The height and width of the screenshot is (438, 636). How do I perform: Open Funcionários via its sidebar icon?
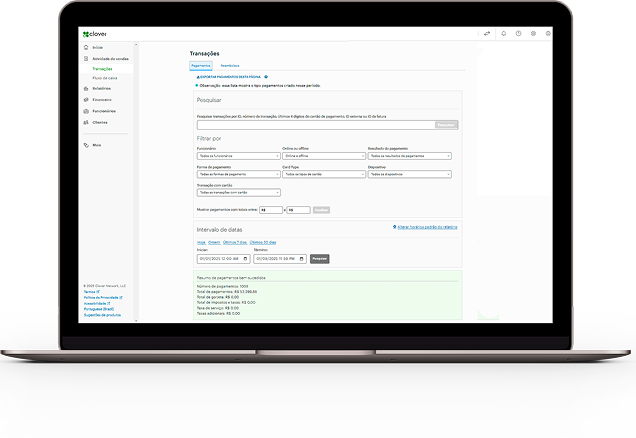pos(86,111)
